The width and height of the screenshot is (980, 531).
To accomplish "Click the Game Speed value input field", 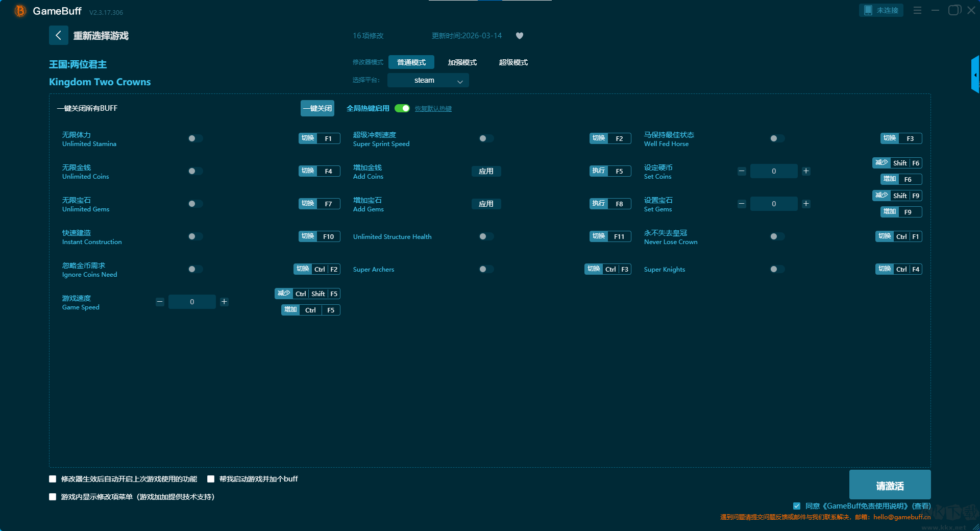I will (192, 302).
